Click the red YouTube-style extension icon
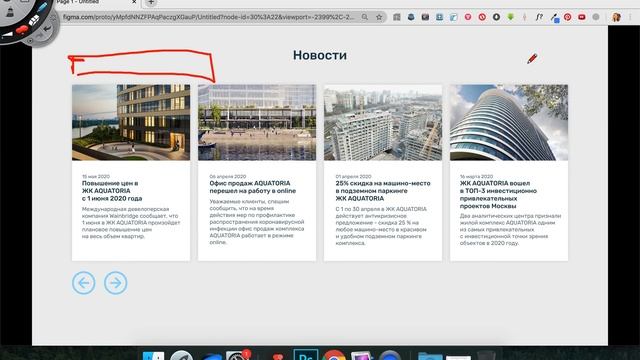Screen dimensions: 640x360 coord(582,17)
